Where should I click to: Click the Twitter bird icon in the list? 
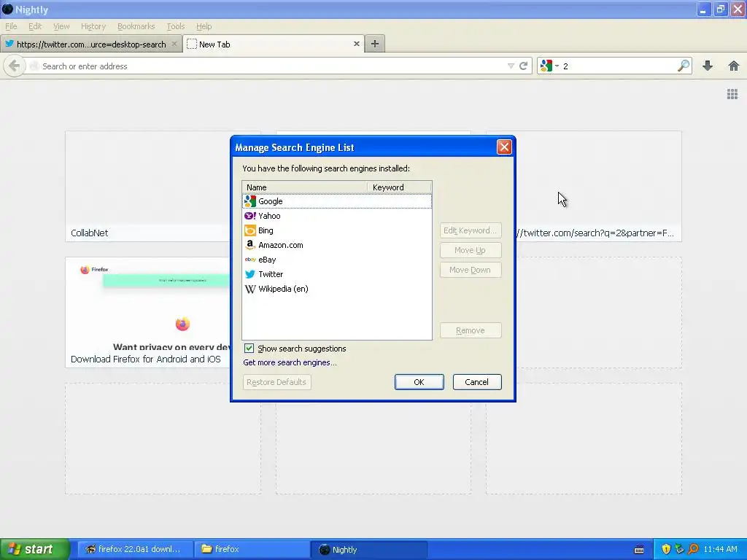(250, 274)
